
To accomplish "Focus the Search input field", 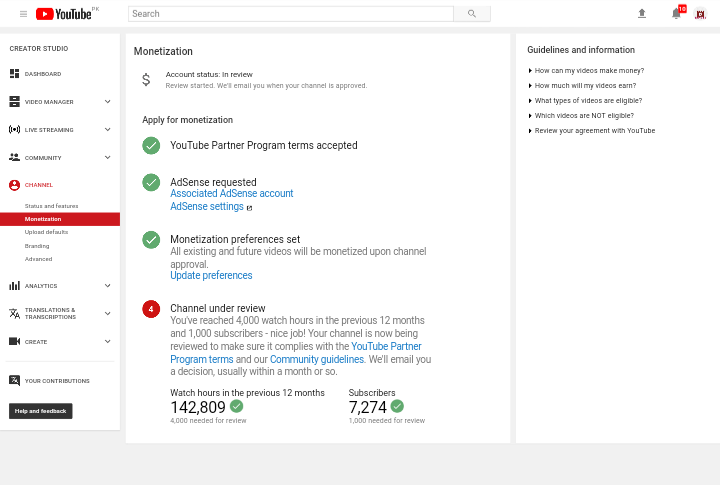I will [x=291, y=14].
